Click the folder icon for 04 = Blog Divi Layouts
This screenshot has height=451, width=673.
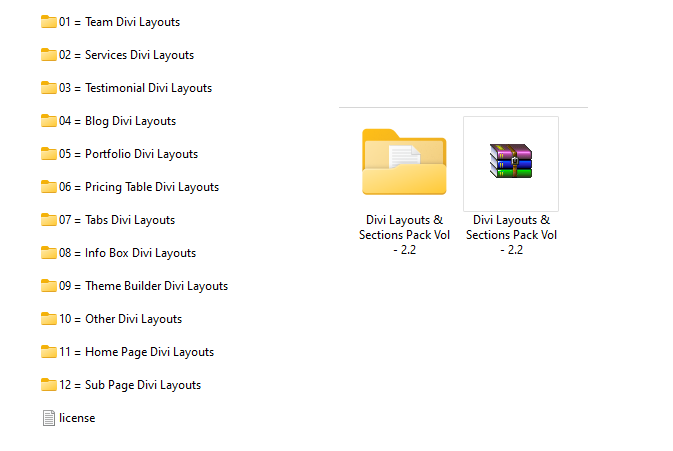(x=49, y=121)
